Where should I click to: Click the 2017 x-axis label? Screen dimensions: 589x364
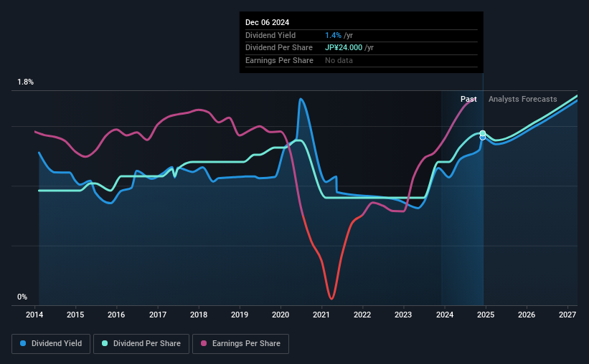158,315
